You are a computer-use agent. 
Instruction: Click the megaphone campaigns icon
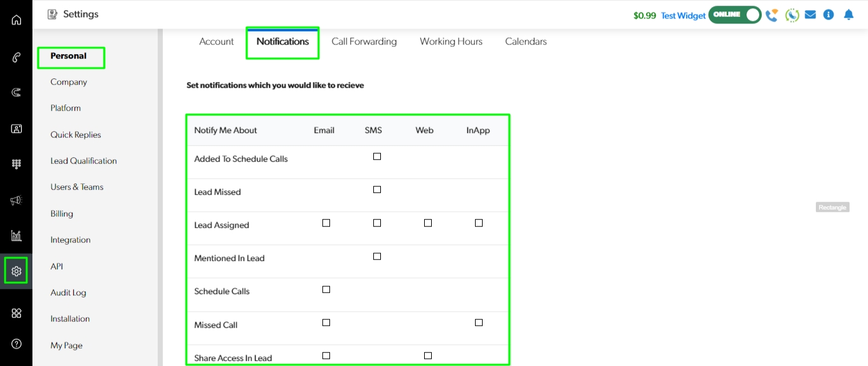17,201
